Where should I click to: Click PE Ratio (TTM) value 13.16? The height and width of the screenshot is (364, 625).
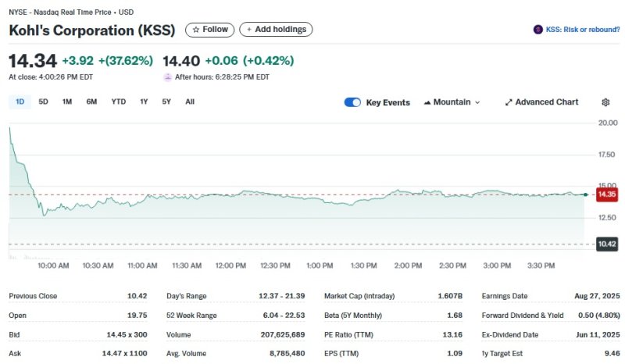point(452,335)
